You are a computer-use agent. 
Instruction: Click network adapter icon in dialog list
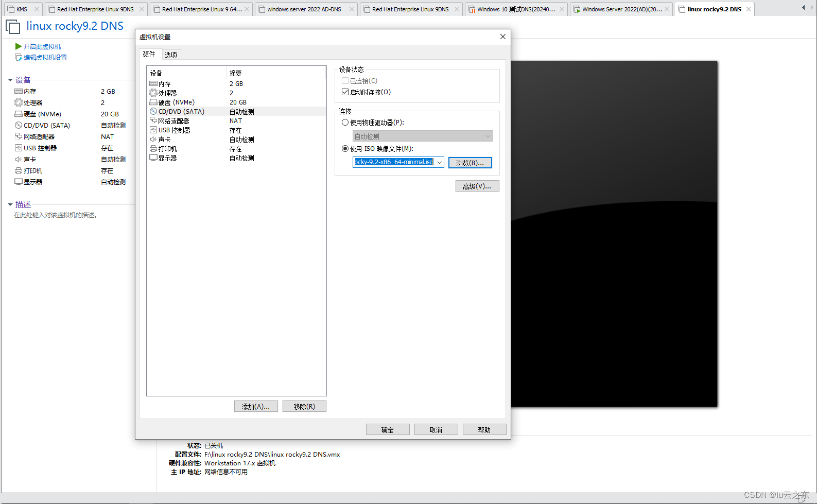click(x=153, y=120)
